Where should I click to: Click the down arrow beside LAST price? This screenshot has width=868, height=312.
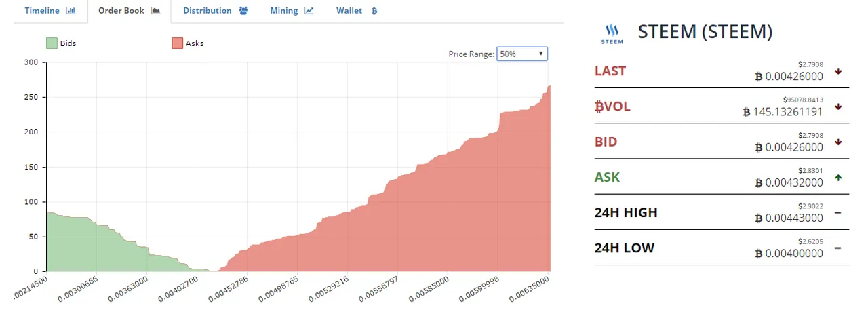pyautogui.click(x=838, y=71)
